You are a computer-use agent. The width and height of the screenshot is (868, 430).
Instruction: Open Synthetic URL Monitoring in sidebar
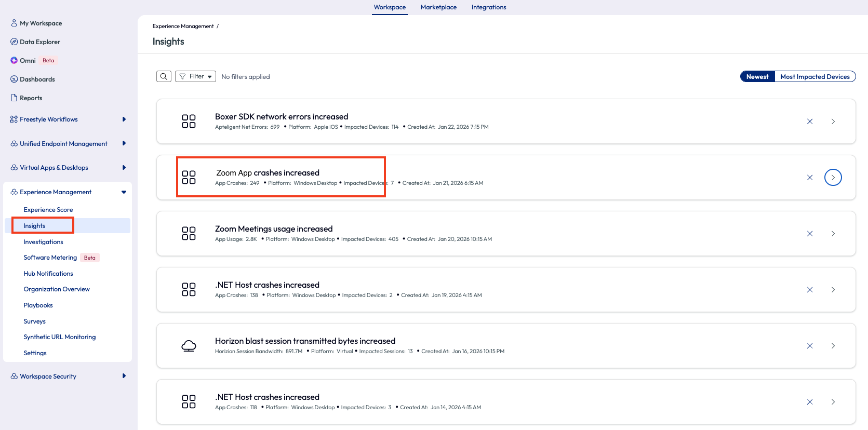[x=60, y=337]
